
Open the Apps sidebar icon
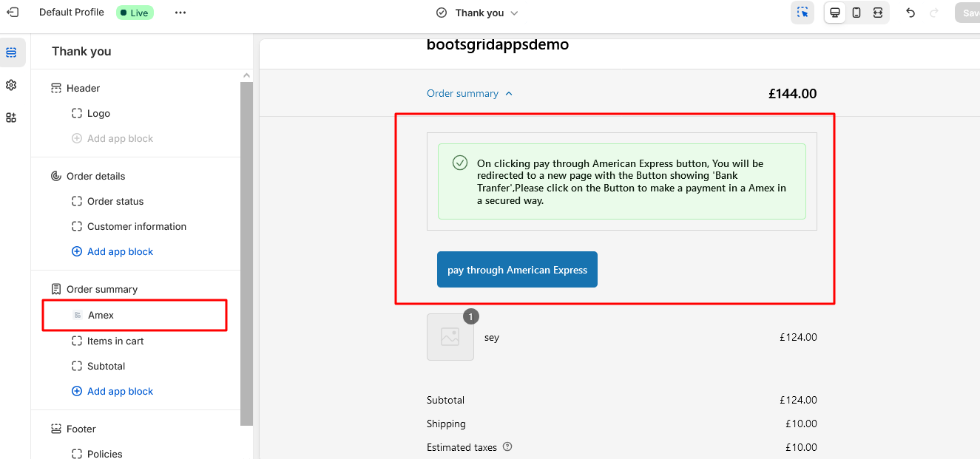[11, 118]
